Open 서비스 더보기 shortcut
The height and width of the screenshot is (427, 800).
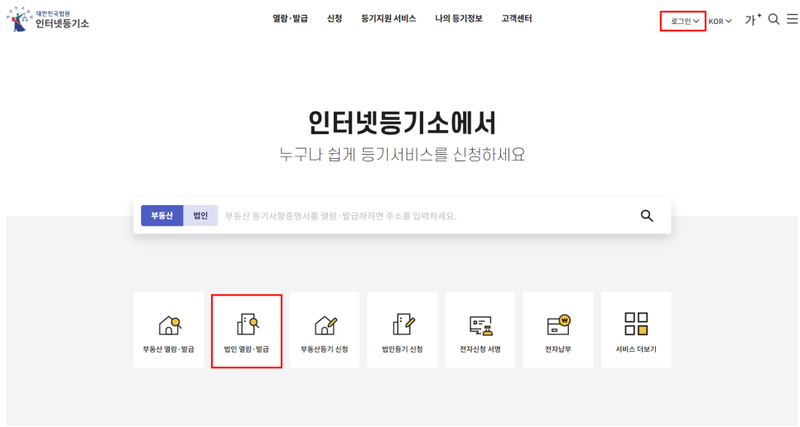[x=636, y=330]
